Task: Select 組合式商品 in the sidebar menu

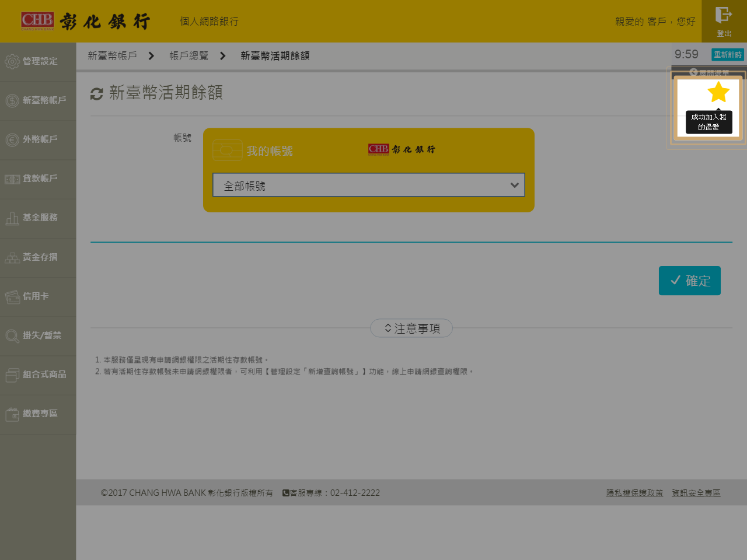Action: tap(38, 374)
